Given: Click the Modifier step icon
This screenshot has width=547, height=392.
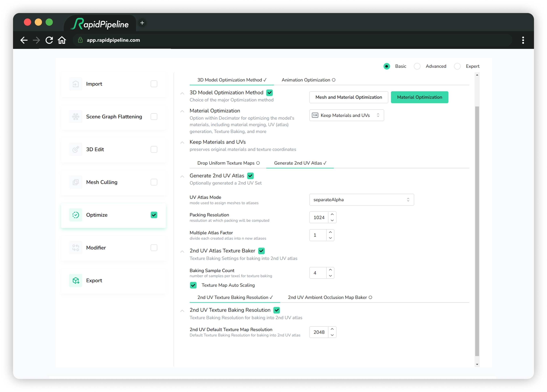Looking at the screenshot, I should coord(75,248).
